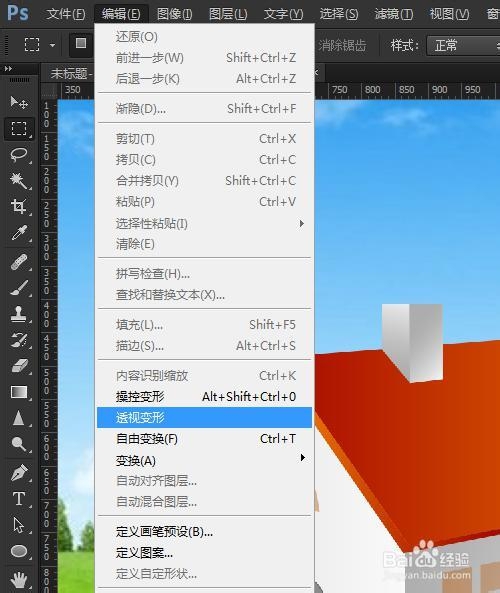500x593 pixels.
Task: Click the 合并拷贝(Y) menu entry
Action: (205, 181)
